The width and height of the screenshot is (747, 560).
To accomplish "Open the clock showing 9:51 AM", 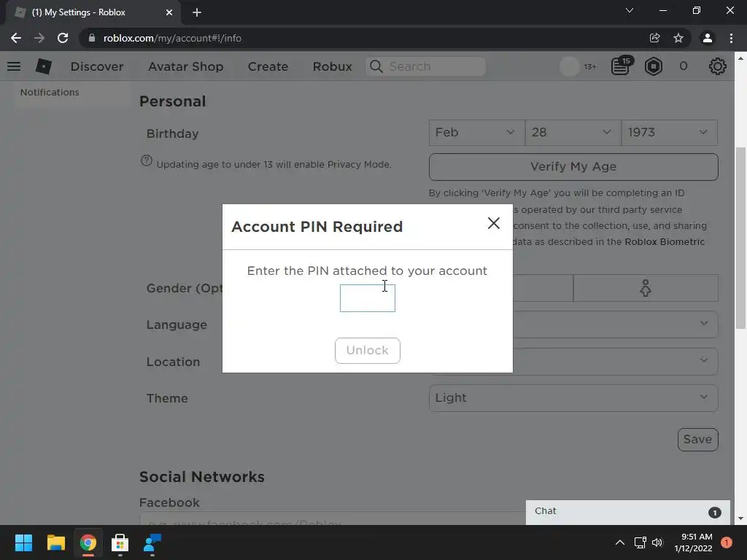I will click(693, 542).
